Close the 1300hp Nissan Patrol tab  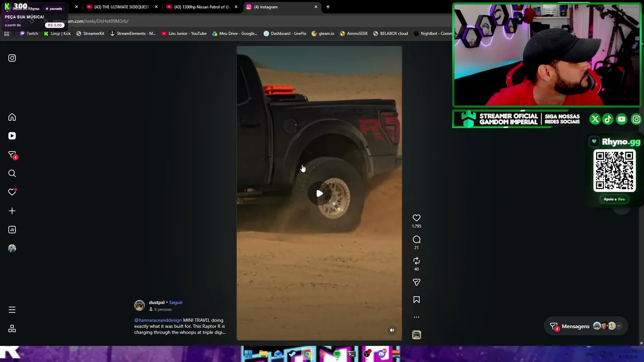236,7
